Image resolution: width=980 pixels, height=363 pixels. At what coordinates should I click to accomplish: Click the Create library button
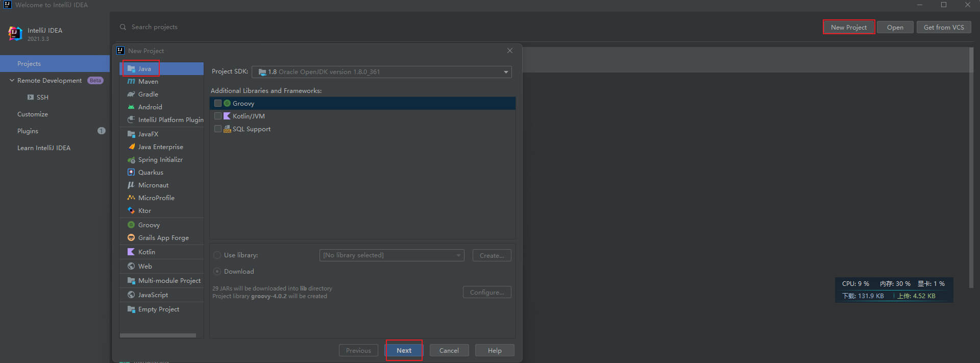click(492, 255)
